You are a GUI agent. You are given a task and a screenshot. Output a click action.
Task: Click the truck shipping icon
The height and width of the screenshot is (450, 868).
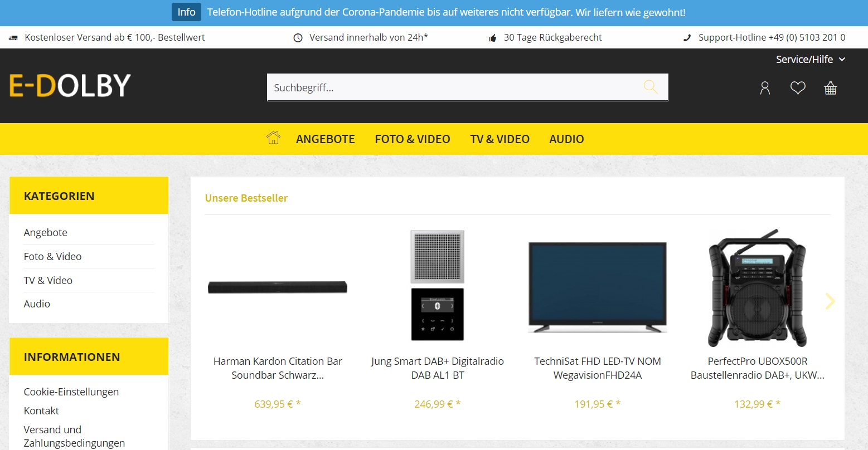[x=13, y=38]
